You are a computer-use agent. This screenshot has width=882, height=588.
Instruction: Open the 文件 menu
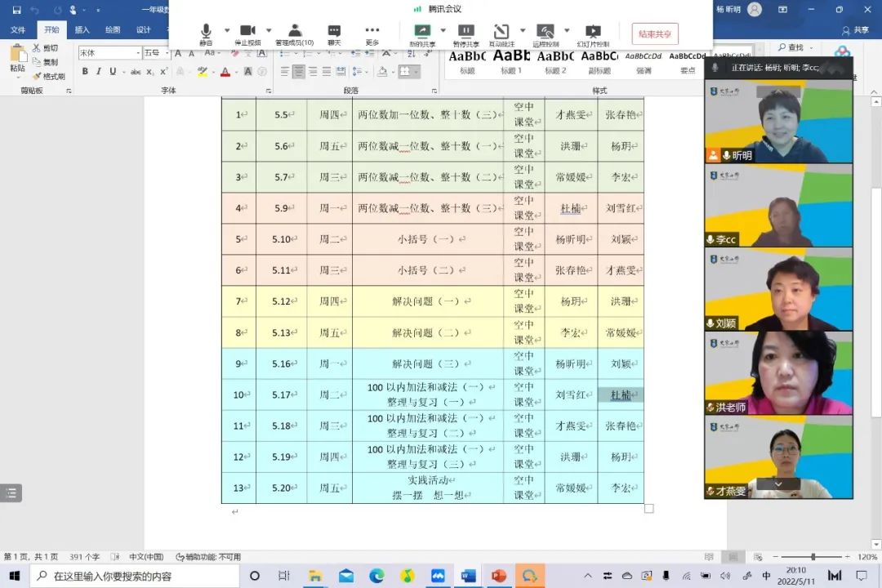click(18, 30)
